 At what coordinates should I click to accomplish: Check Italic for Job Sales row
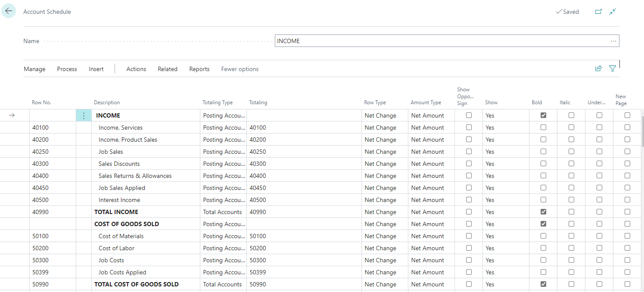[571, 152]
